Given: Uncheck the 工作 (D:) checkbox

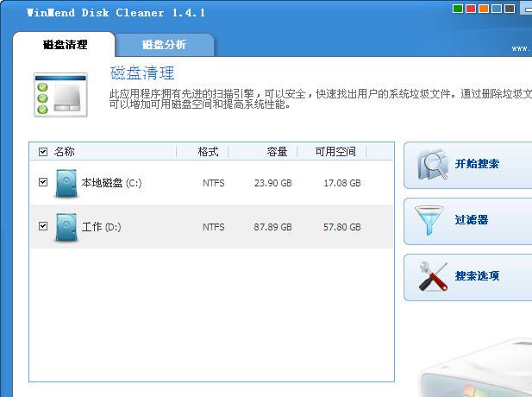Looking at the screenshot, I should (43, 227).
